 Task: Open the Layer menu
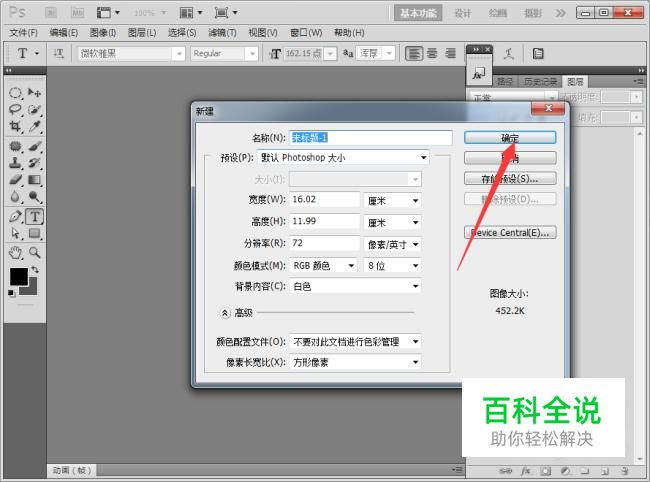142,32
